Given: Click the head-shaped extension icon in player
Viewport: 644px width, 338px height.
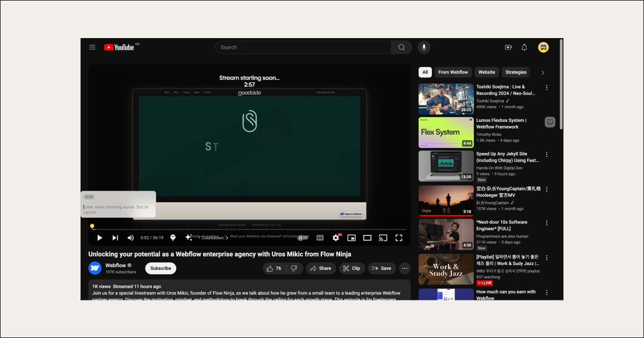Looking at the screenshot, I should 173,238.
